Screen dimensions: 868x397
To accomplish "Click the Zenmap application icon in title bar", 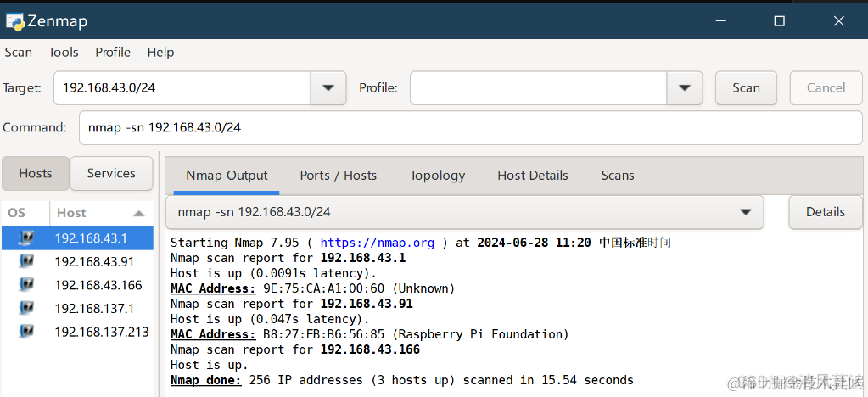I will pyautogui.click(x=14, y=20).
